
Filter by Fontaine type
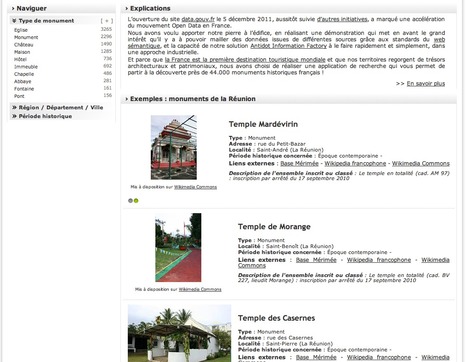tap(24, 89)
